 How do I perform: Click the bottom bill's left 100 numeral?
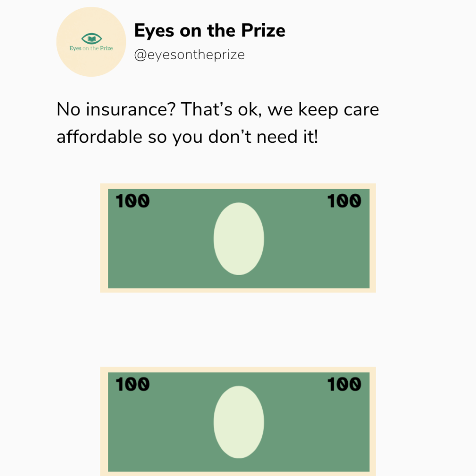tap(132, 384)
